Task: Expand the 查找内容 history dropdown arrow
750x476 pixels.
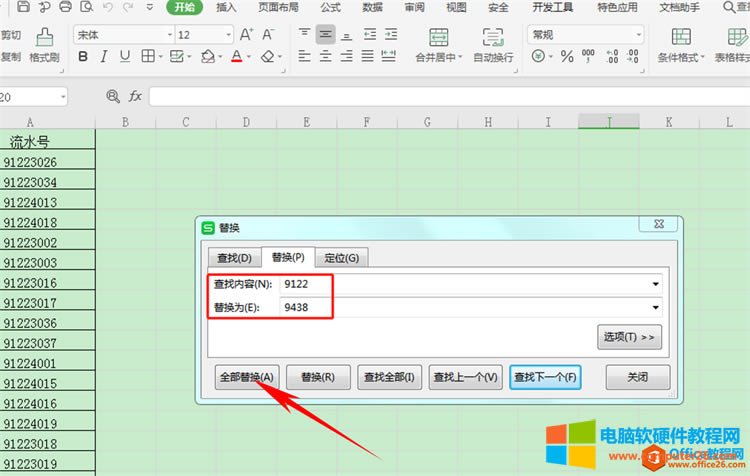Action: (x=655, y=284)
